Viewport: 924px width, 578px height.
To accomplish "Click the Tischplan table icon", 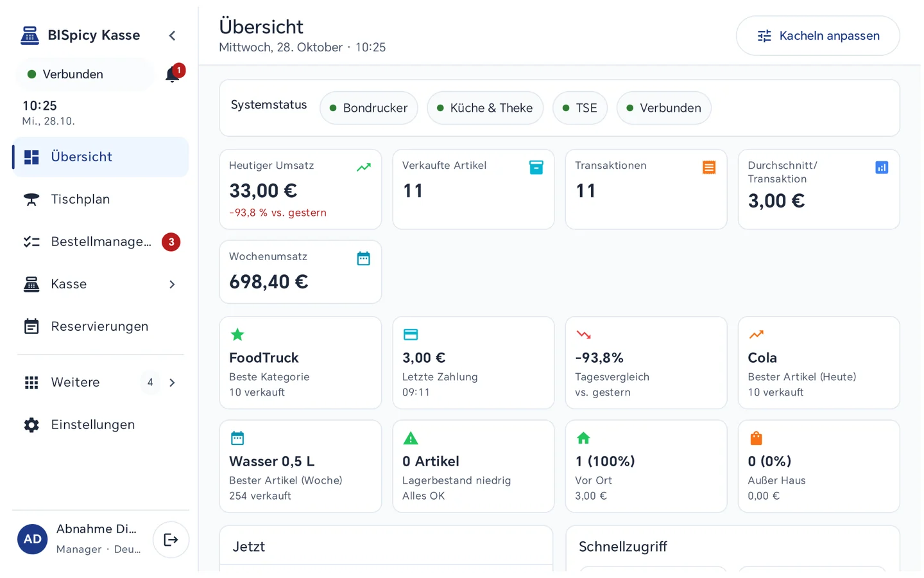I will [x=31, y=200].
